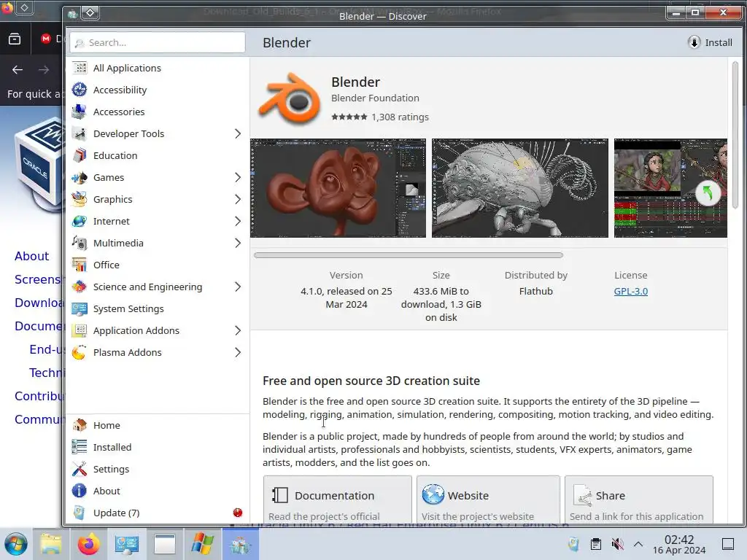
Task: Click the Share button
Action: 639,500
